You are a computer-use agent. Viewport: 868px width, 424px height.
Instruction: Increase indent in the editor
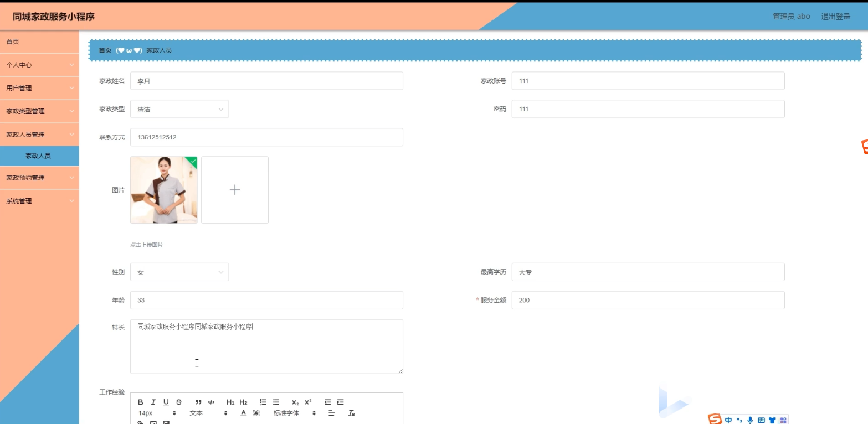[341, 402]
